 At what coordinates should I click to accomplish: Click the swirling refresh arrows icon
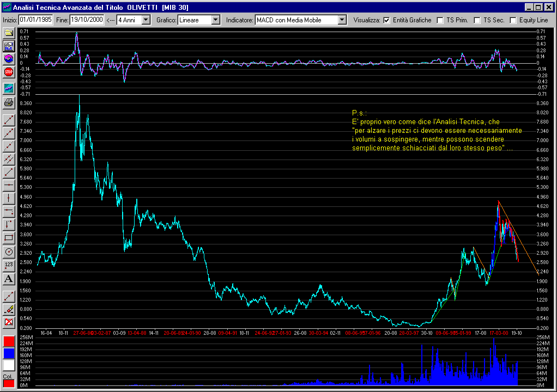pyautogui.click(x=9, y=59)
